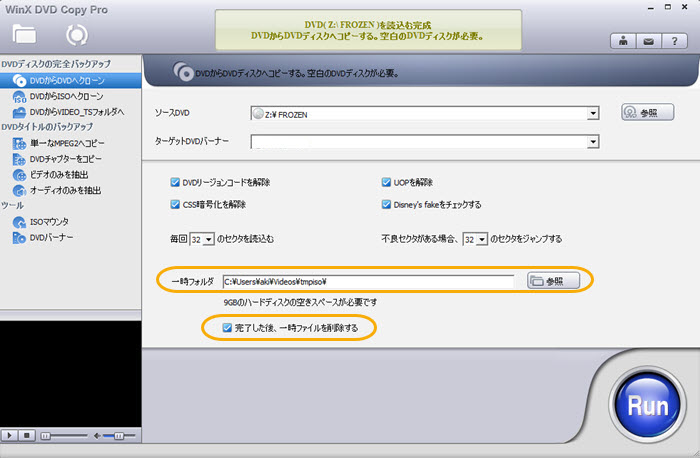This screenshot has height=458, width=700.
Task: Expand the ソースDVD dropdown list
Action: (x=593, y=114)
